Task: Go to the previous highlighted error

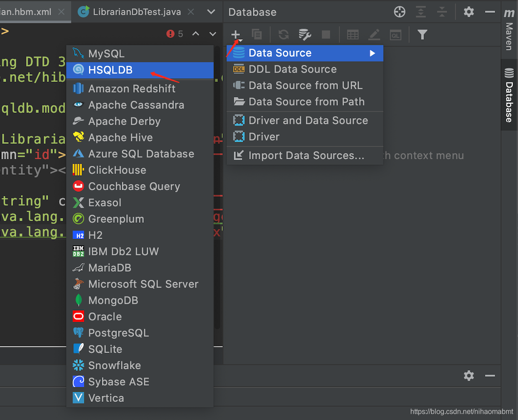Action: (x=195, y=34)
